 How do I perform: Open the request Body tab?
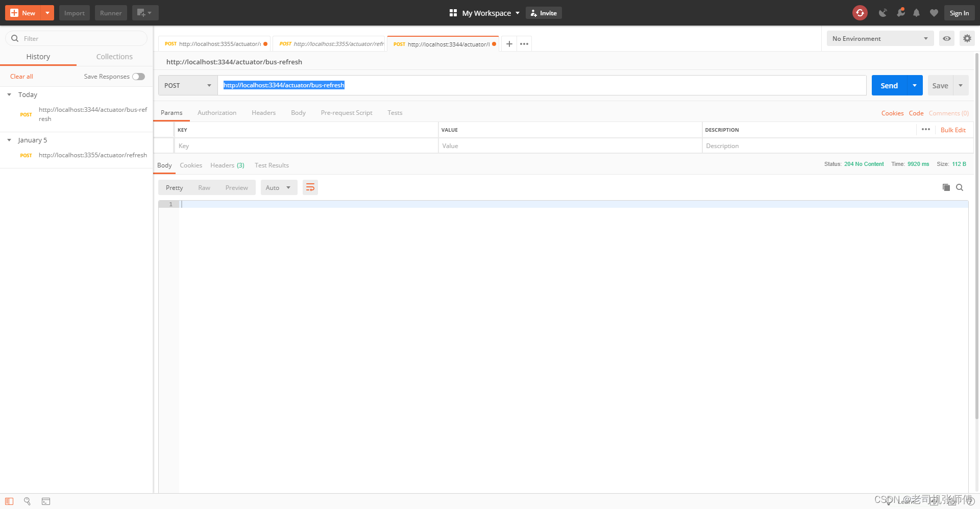click(x=298, y=113)
